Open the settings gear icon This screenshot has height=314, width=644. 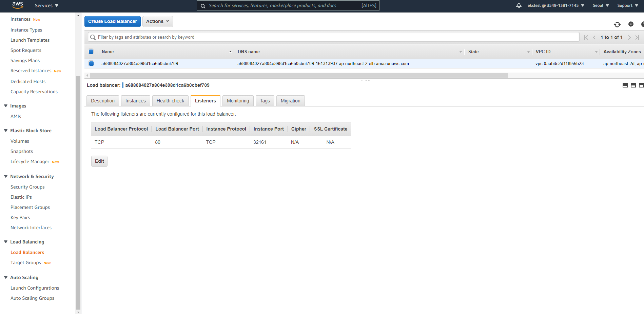point(631,24)
